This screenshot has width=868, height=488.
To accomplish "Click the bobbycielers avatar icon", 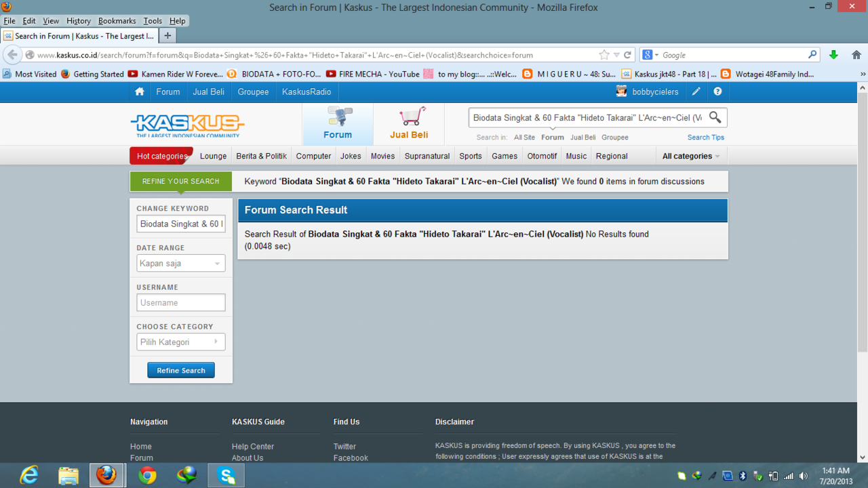I will 621,91.
